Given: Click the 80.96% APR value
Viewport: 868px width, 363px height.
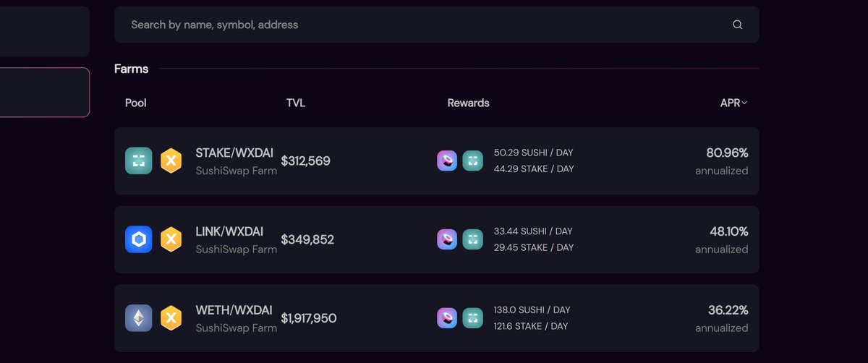Looking at the screenshot, I should click(727, 153).
